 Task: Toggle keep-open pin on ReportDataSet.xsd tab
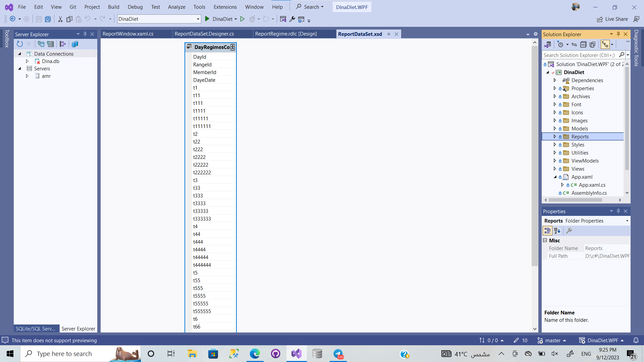[x=389, y=34]
